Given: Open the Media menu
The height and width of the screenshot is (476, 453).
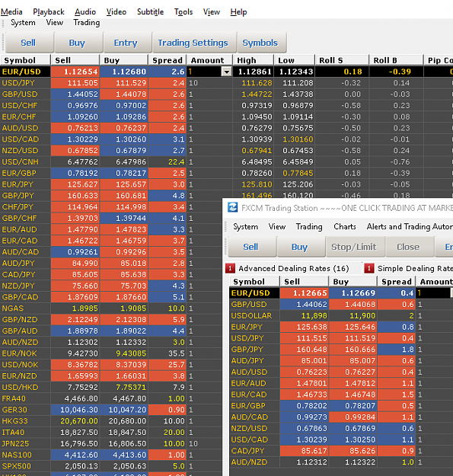Looking at the screenshot, I should (11, 12).
